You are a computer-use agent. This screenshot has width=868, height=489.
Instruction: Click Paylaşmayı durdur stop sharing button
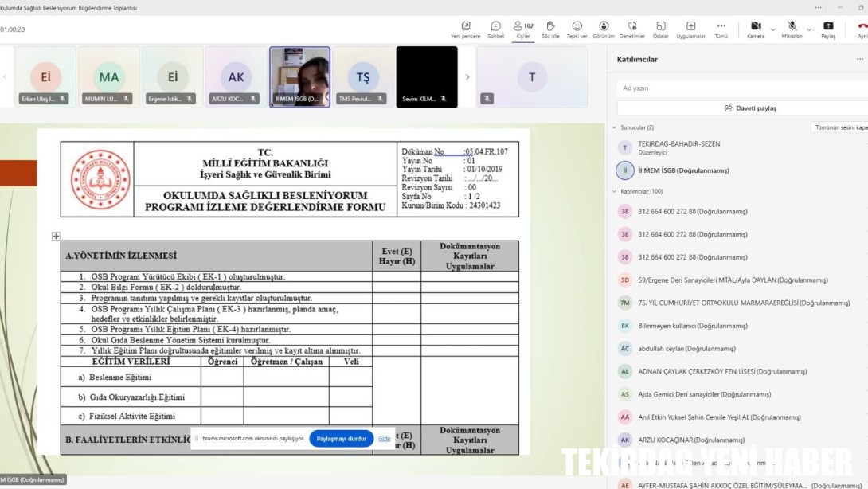click(x=341, y=439)
